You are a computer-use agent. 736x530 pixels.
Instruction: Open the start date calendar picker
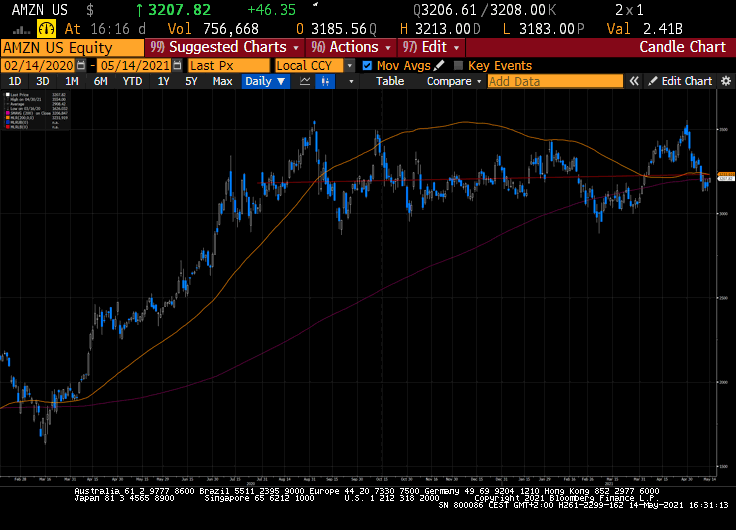pyautogui.click(x=81, y=65)
